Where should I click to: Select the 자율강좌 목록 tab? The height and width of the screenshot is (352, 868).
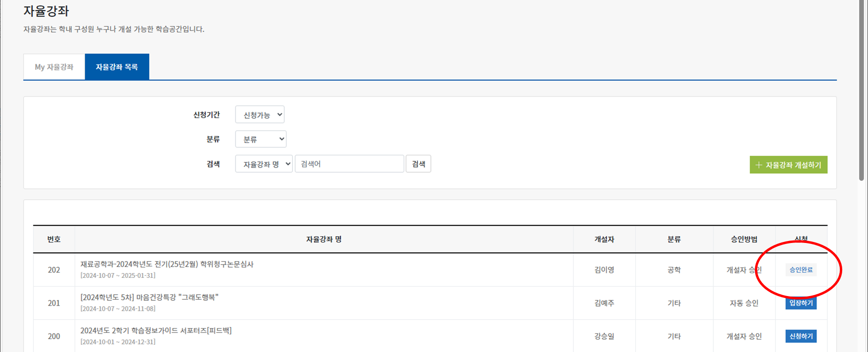117,67
